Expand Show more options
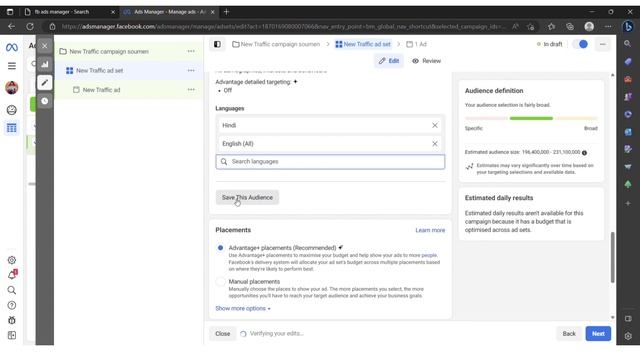The width and height of the screenshot is (640, 360). (x=243, y=309)
